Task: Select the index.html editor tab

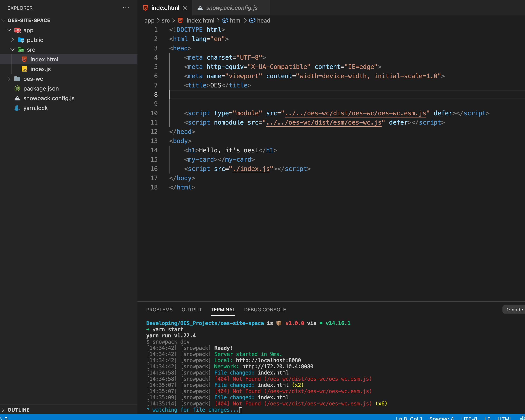Action: pos(165,8)
